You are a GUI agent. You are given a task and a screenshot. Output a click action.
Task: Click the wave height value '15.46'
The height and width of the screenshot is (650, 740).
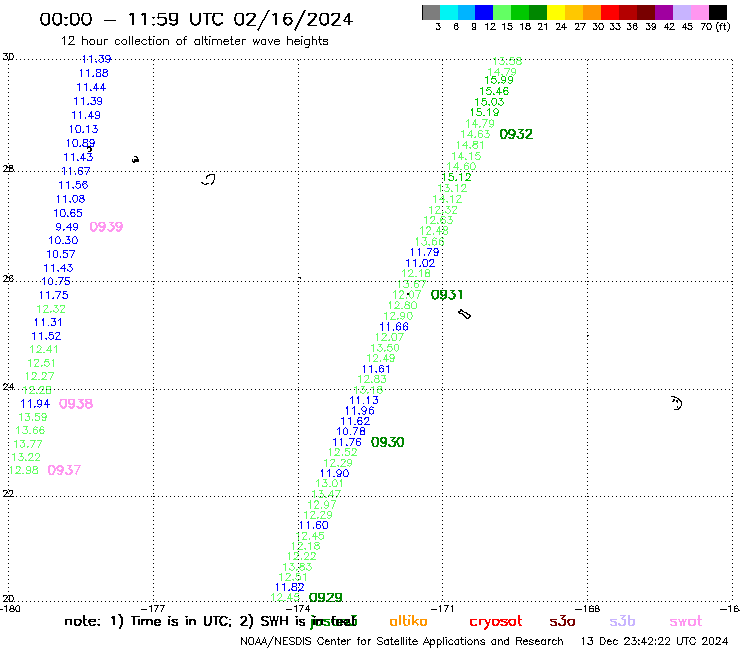point(494,92)
